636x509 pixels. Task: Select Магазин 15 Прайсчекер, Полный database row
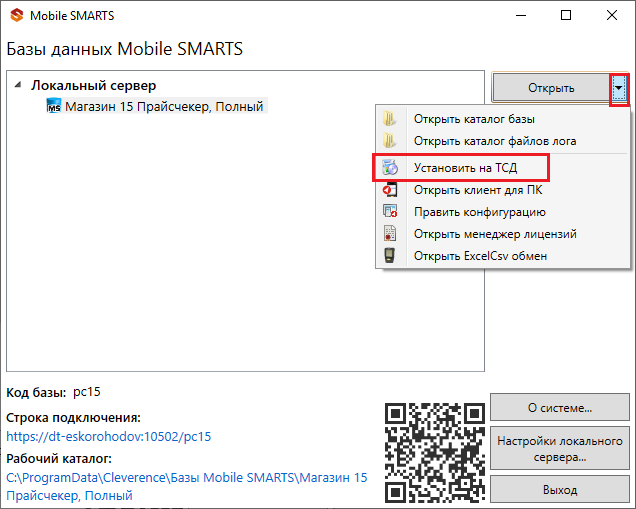[x=157, y=106]
